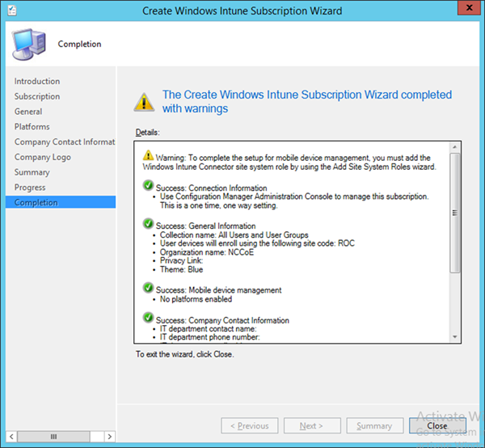
Task: Click 'No platforms enabled' line
Action: [x=196, y=299]
